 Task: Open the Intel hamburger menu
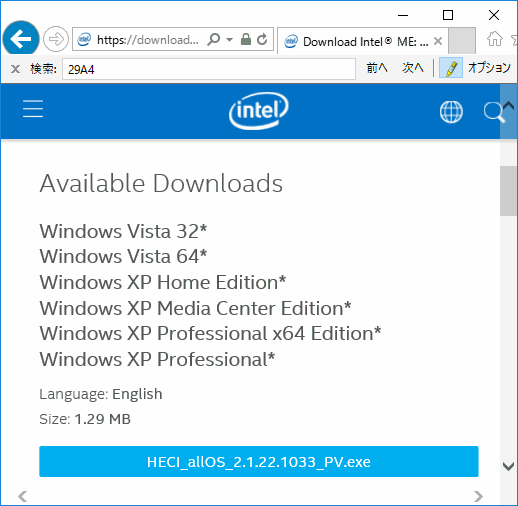(x=33, y=109)
